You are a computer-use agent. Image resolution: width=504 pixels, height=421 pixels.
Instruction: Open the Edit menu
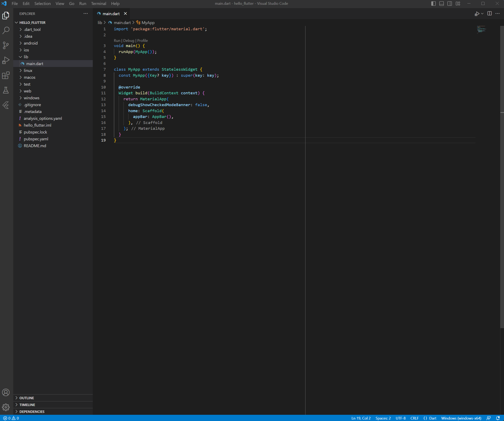(x=26, y=4)
